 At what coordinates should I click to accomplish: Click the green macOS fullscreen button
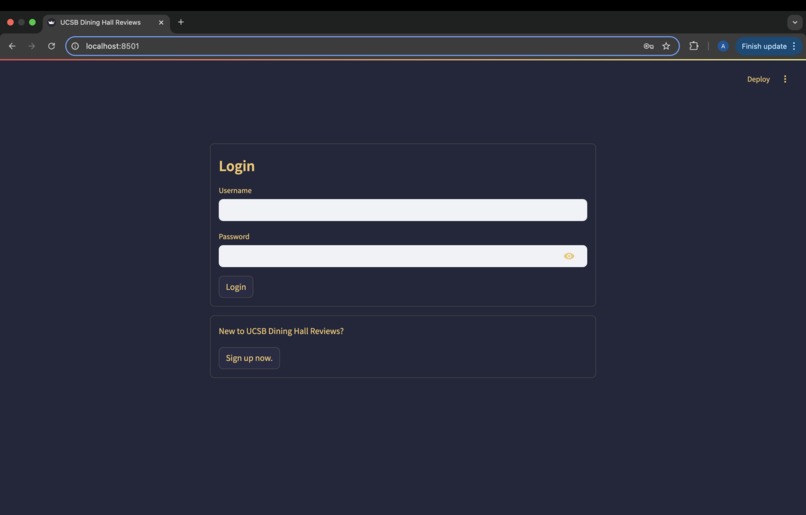click(x=32, y=23)
